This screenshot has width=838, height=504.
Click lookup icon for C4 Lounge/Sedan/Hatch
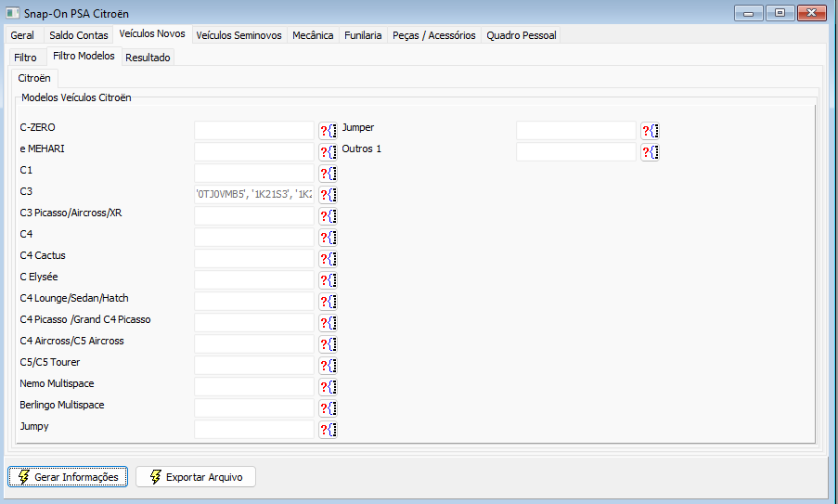(329, 302)
